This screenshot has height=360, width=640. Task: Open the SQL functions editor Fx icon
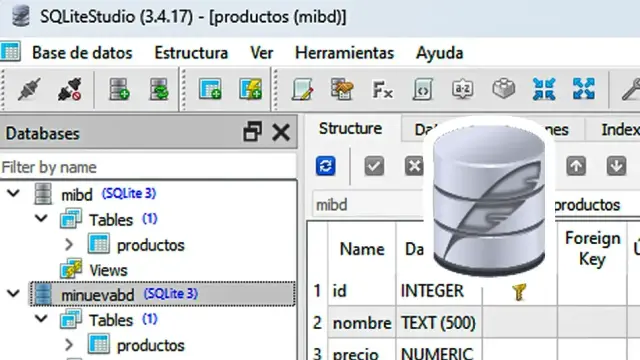pyautogui.click(x=382, y=89)
